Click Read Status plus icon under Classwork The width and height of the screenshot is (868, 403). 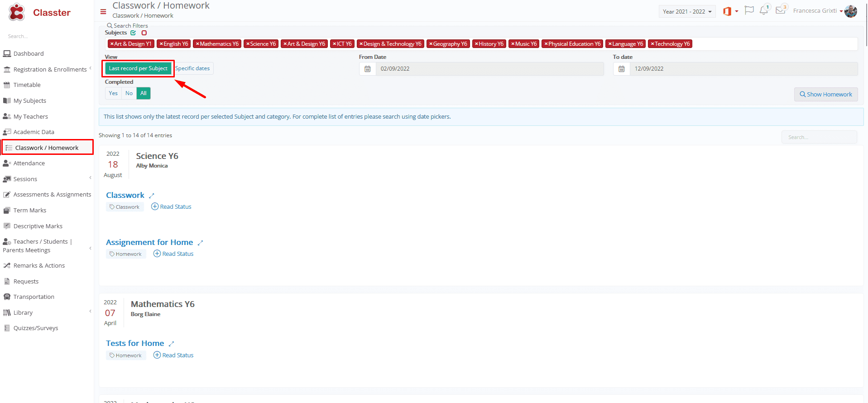point(155,206)
